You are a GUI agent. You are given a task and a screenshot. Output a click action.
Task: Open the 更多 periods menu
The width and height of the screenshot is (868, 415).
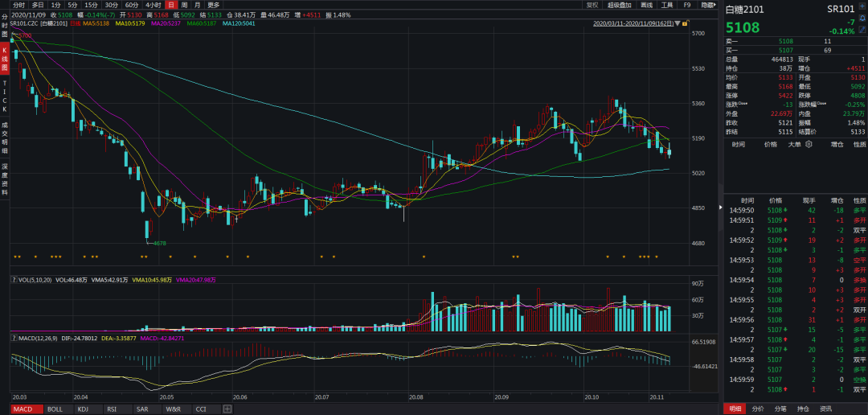click(x=214, y=5)
